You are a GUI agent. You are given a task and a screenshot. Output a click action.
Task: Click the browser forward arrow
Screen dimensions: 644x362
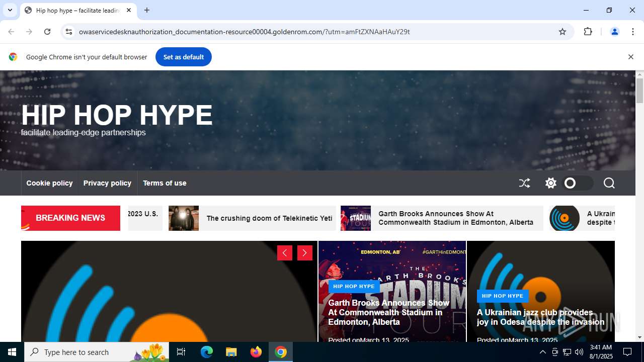point(29,32)
